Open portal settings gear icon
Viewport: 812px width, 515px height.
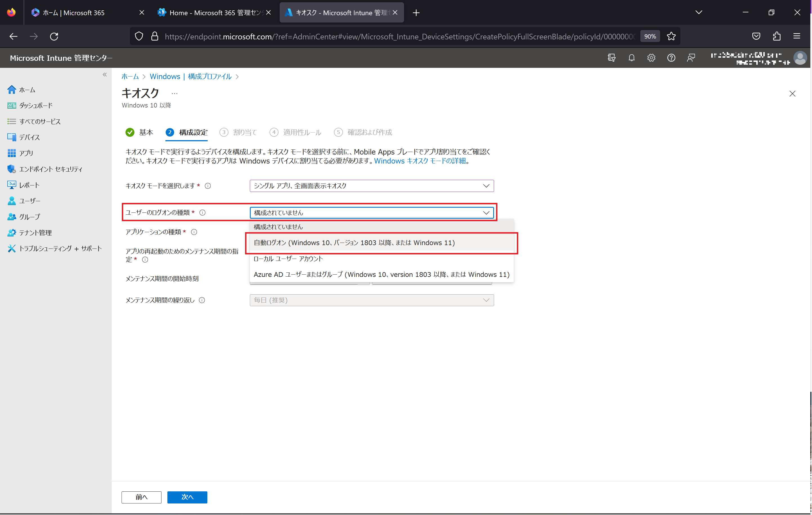click(651, 58)
